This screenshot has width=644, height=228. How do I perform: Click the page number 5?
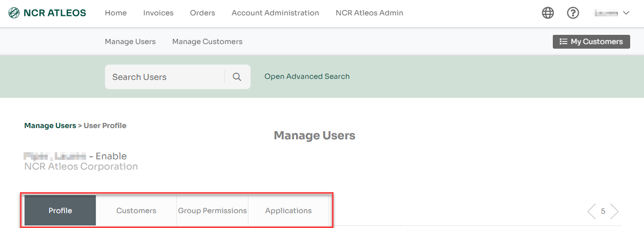pyautogui.click(x=603, y=211)
